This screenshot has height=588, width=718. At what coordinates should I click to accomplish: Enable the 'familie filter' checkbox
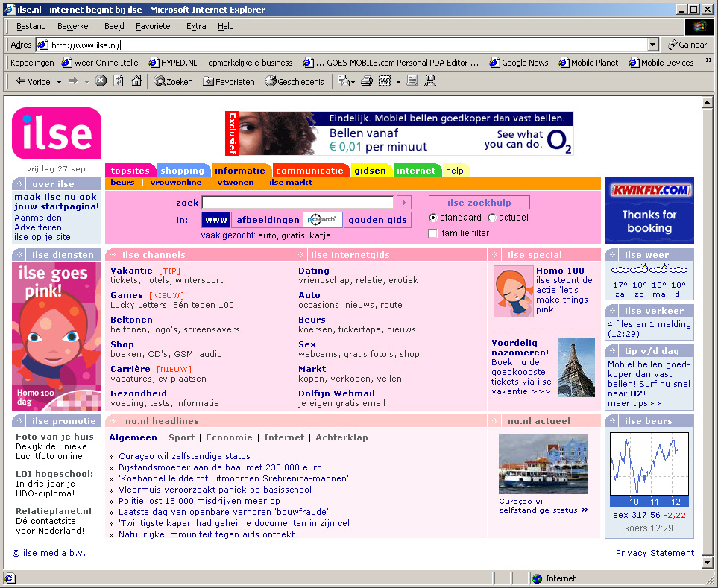tap(432, 233)
